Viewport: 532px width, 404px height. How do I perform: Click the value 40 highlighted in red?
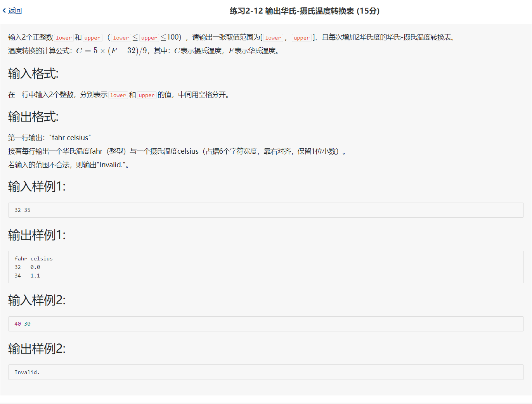[x=17, y=324]
